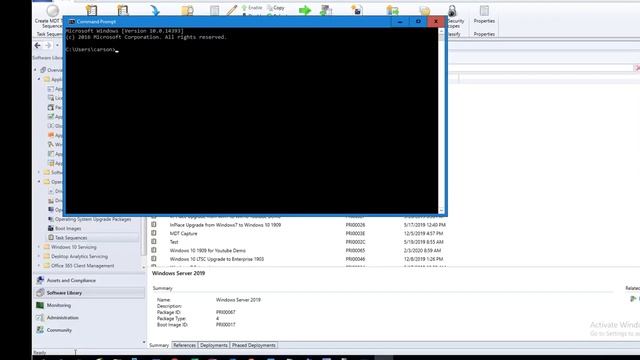Collapse the Operating Systems tree node
This screenshot has width=640, height=360.
pyautogui.click(x=39, y=181)
